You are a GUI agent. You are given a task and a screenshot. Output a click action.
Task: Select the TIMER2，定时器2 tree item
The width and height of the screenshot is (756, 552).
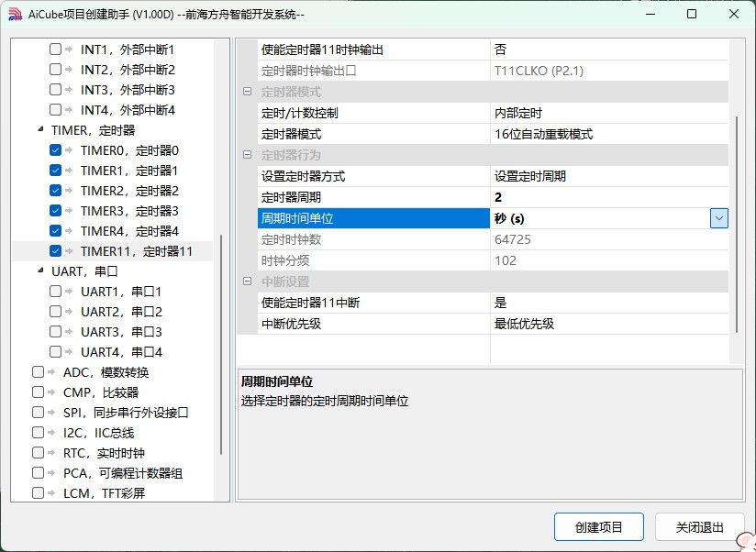tap(129, 191)
